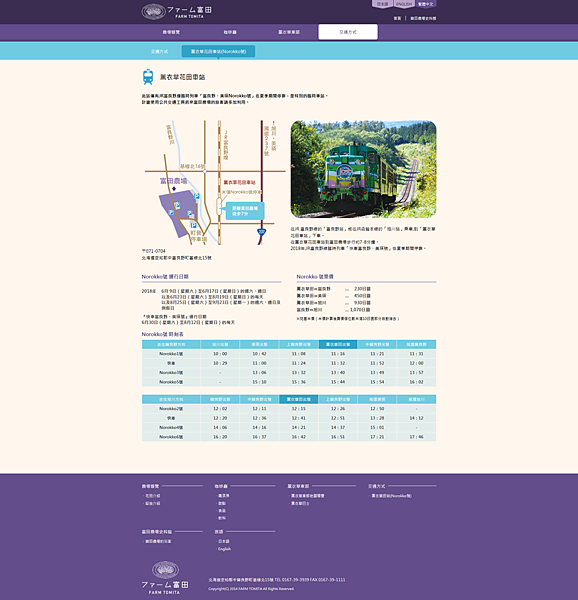578x600 pixels.
Task: Open the link under footer 富田農場史料館
Action: [158, 541]
